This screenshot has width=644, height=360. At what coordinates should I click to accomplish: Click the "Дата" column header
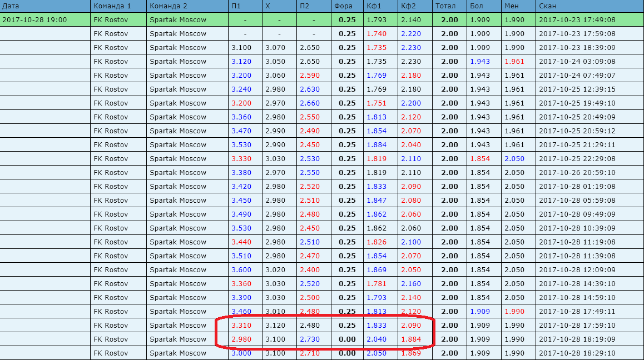click(x=11, y=6)
